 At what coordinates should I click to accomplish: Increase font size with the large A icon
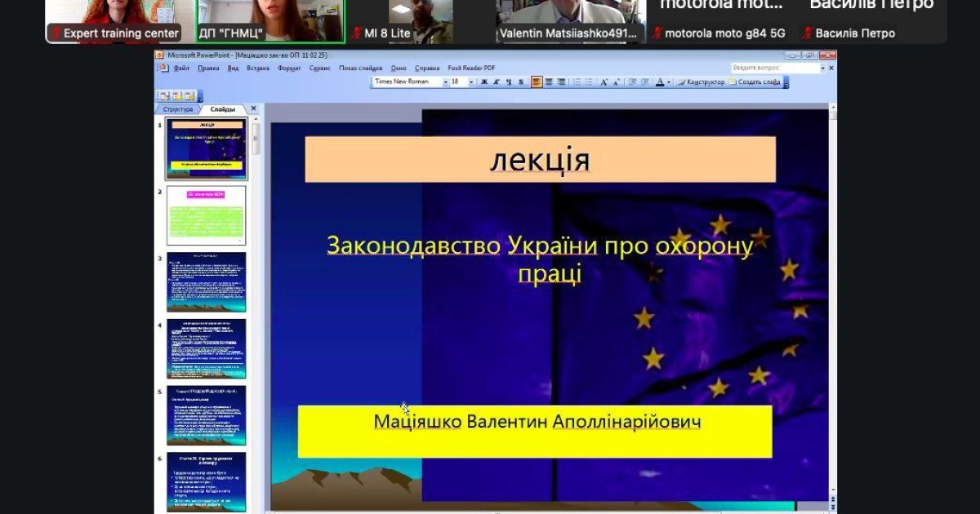pyautogui.click(x=604, y=82)
